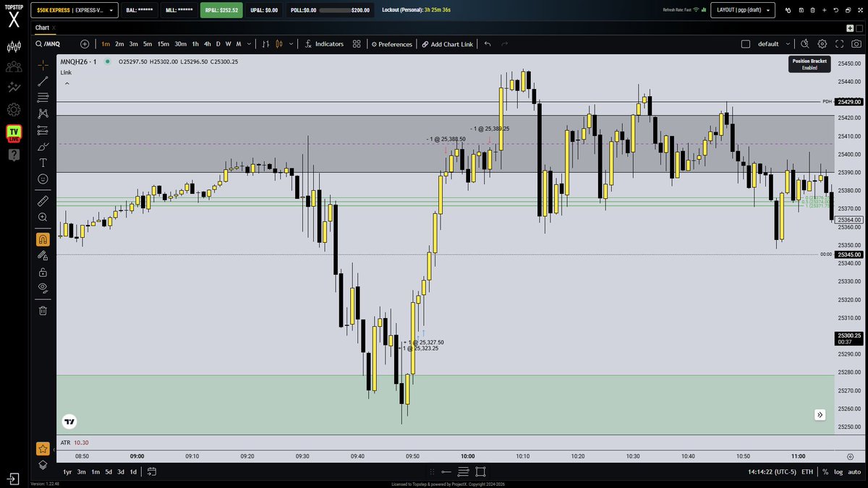The image size is (868, 488).
Task: Remove drawings using trash icon
Action: pos(43,310)
